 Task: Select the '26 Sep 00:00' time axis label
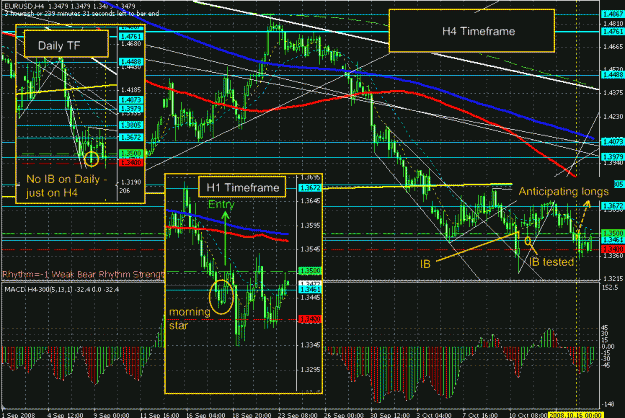pos(345,415)
